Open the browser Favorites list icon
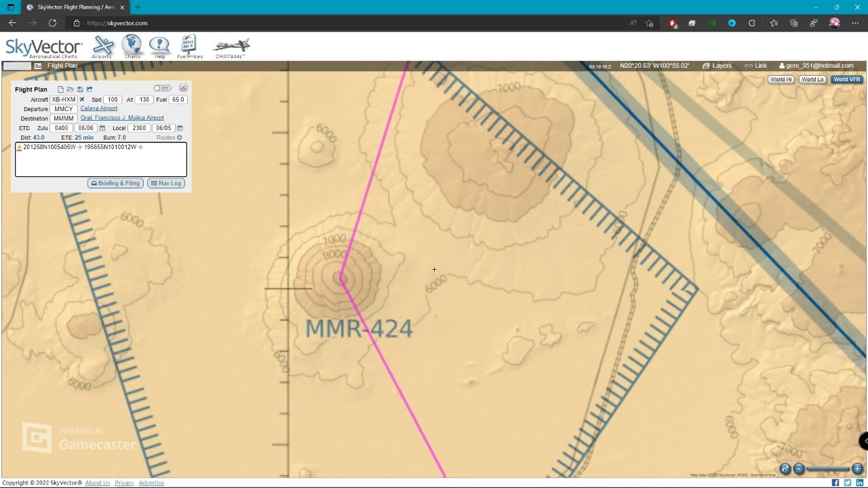Screen dimensions: 868x488 coord(774,23)
